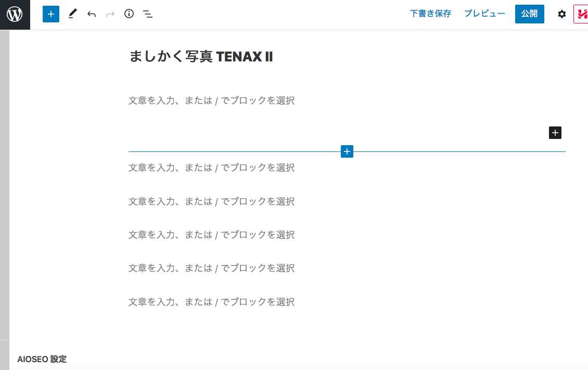Screen dimensions: 588x370
Task: Select the second empty paragraph placeholder
Action: click(212, 168)
